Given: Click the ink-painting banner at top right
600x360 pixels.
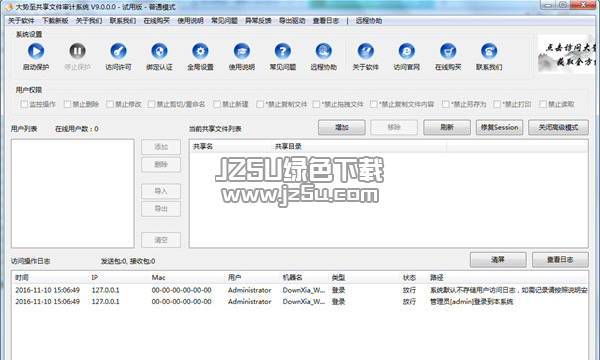Looking at the screenshot, I should click(x=567, y=54).
